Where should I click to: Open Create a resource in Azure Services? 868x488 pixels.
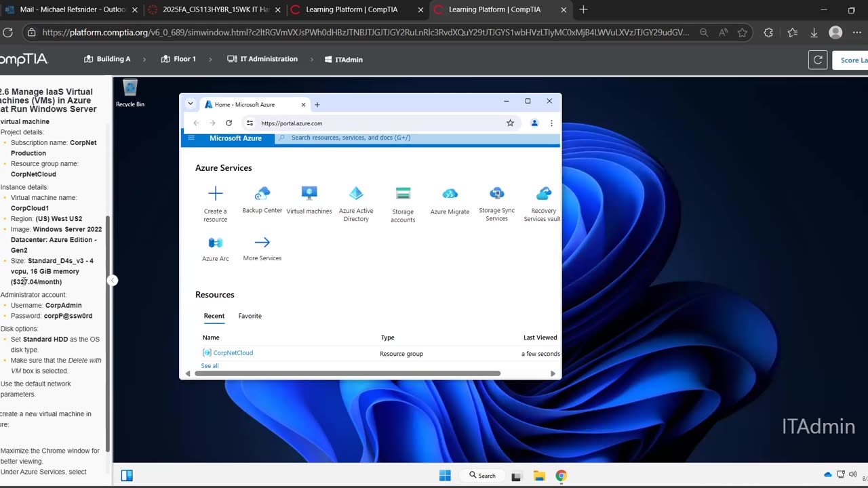coord(216,204)
